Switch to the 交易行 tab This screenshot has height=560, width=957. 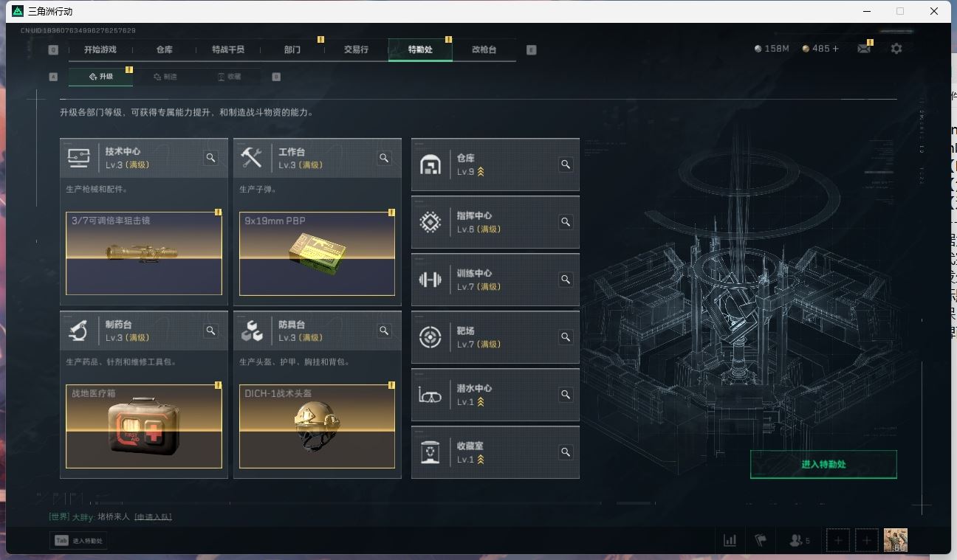pyautogui.click(x=356, y=49)
